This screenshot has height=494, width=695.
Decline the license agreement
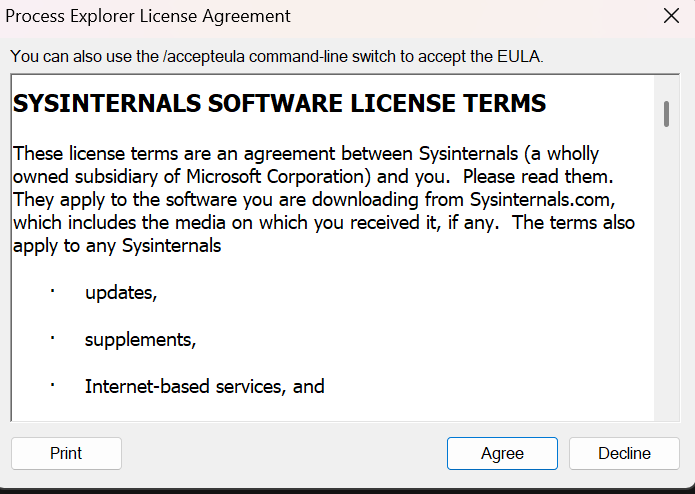[x=624, y=453]
